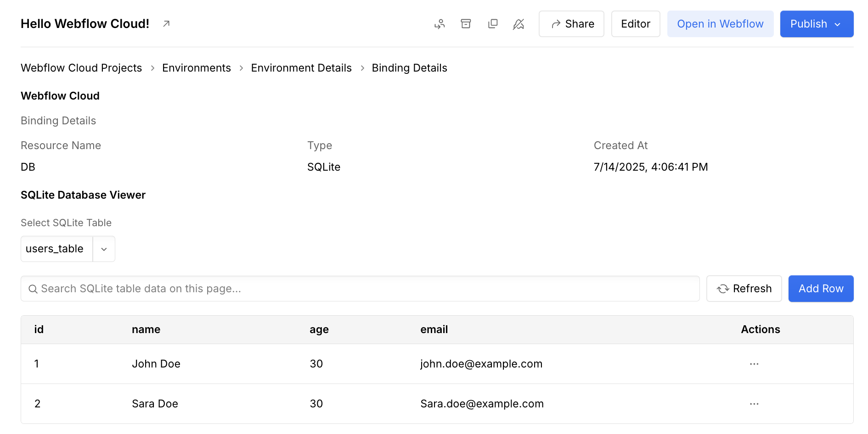Click the transfer ownership person icon
Image resolution: width=868 pixels, height=434 pixels.
440,24
